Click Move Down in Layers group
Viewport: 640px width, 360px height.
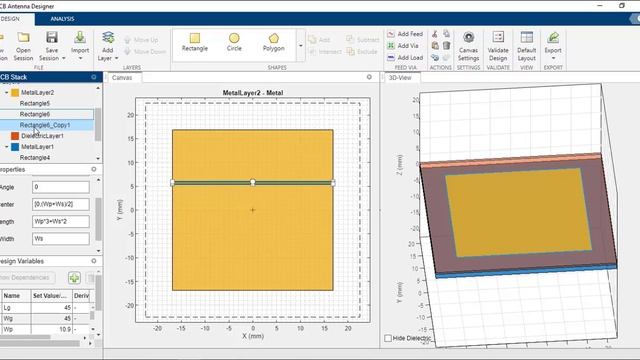coord(145,51)
